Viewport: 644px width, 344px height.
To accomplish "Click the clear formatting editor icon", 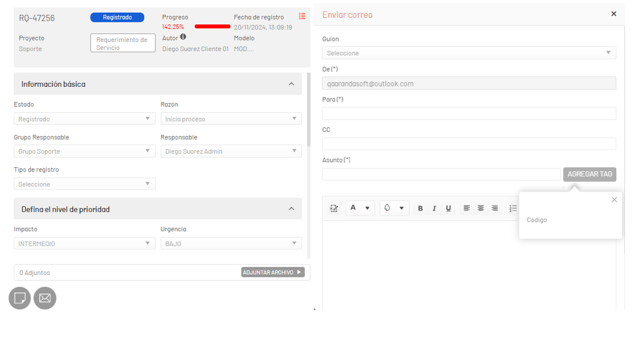I will 334,208.
